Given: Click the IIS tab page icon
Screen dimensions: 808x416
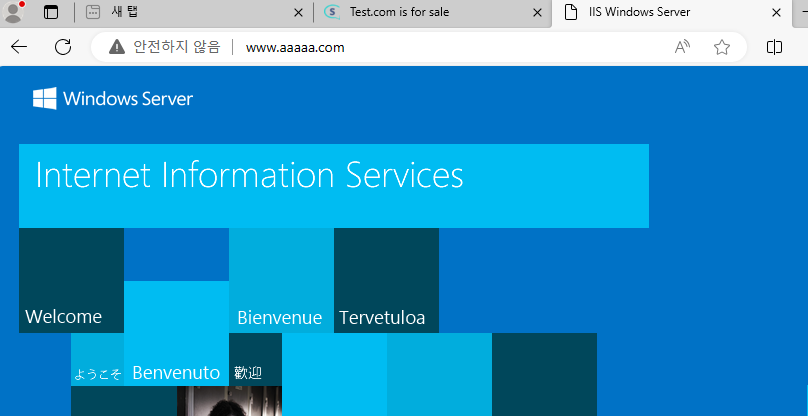Looking at the screenshot, I should pyautogui.click(x=570, y=12).
